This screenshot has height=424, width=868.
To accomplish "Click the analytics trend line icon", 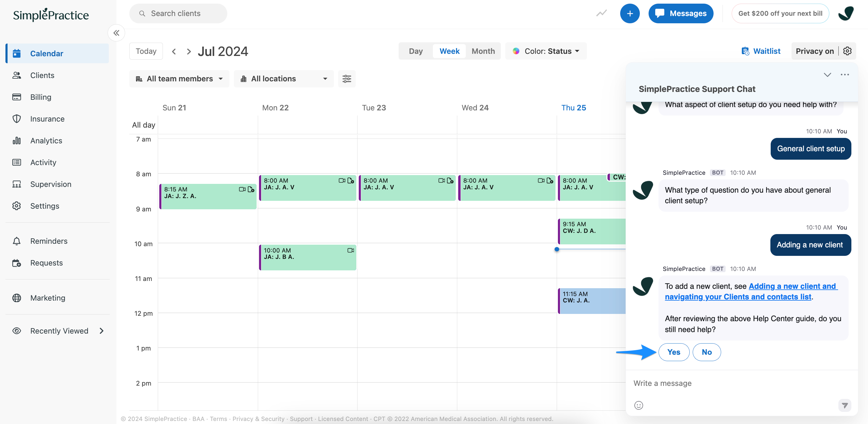I will pos(601,14).
